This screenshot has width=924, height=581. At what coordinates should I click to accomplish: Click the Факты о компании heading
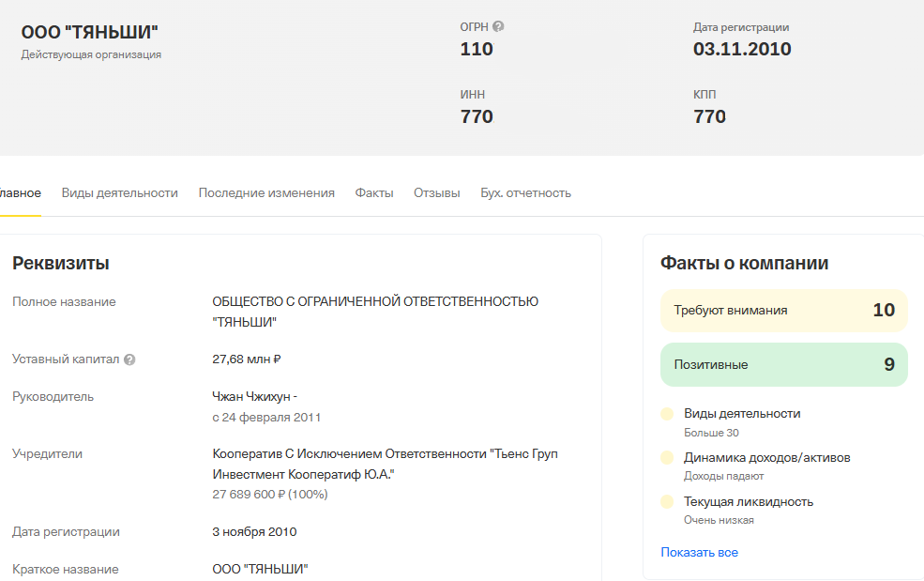[744, 263]
